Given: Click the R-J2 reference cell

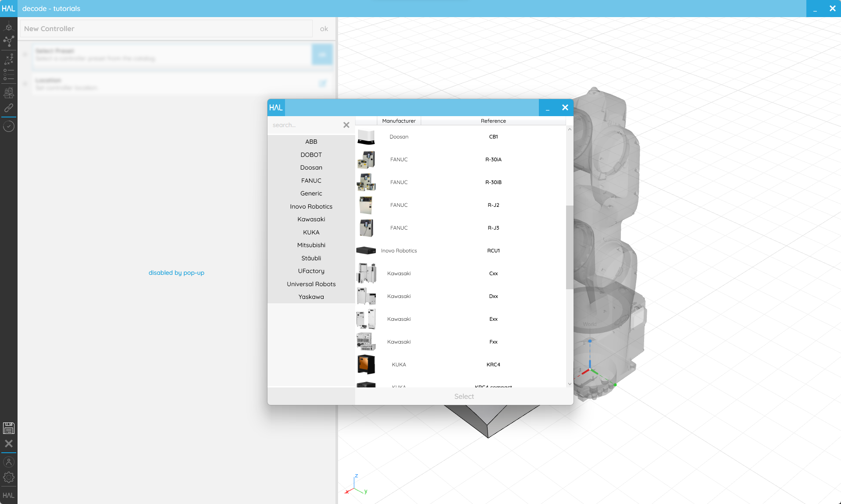Looking at the screenshot, I should coord(493,205).
